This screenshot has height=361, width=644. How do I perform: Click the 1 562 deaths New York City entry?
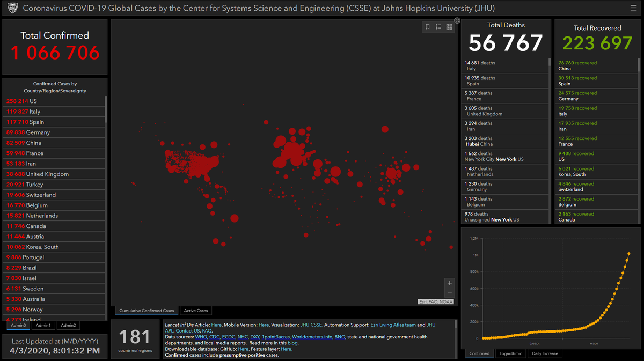tap(505, 156)
